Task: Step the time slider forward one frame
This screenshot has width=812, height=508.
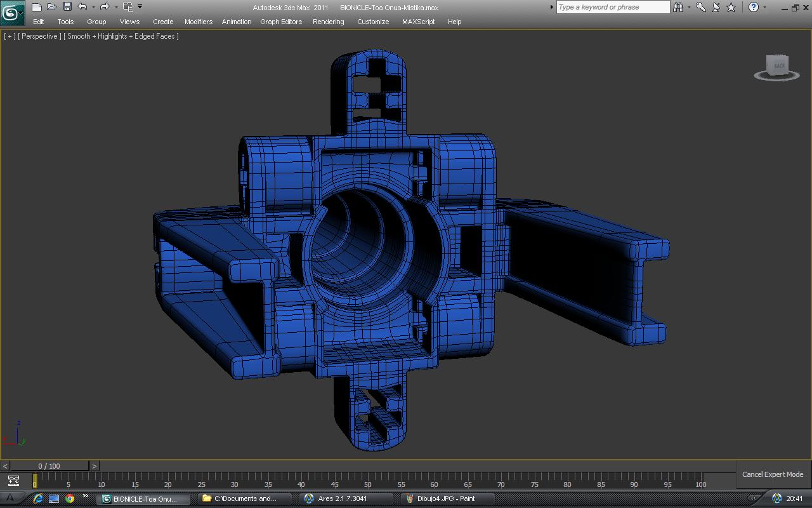Action: 94,466
